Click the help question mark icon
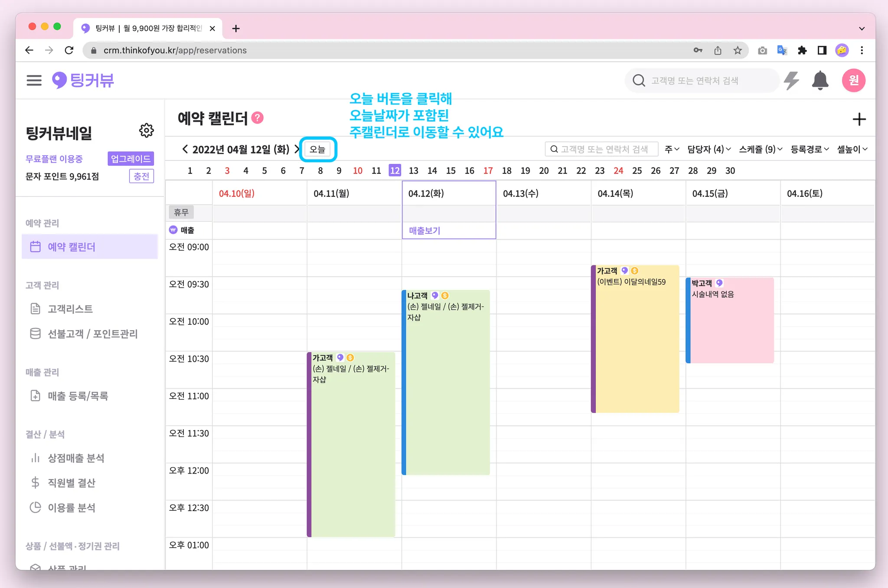Viewport: 888px width, 588px height. (258, 118)
